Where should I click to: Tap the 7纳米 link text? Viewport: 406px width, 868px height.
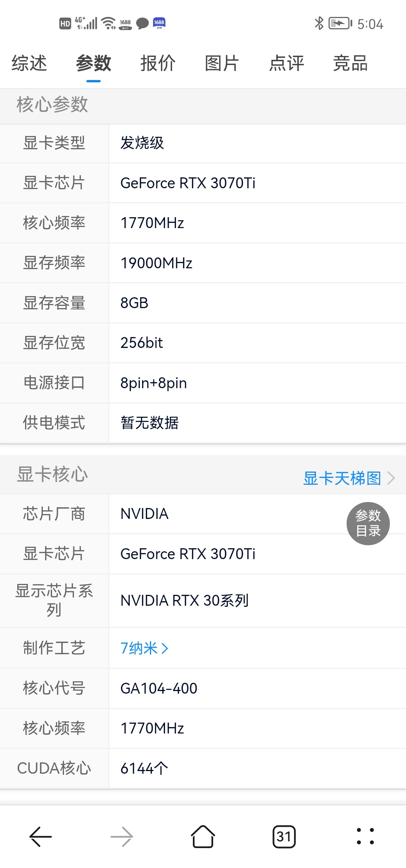(139, 648)
